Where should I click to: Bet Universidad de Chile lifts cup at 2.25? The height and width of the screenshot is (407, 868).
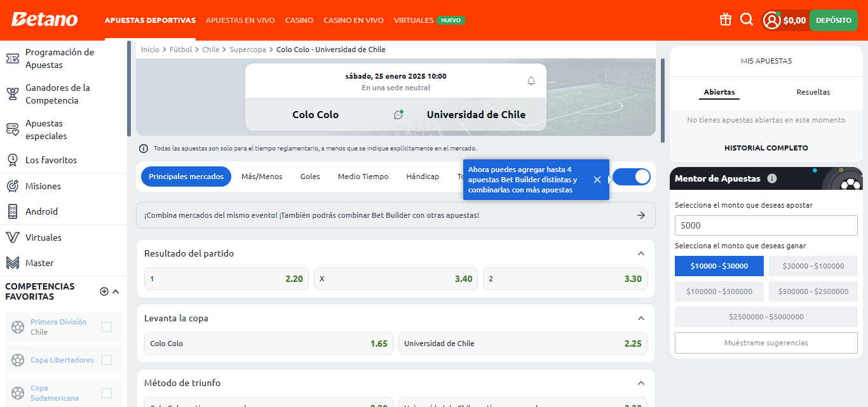[523, 344]
